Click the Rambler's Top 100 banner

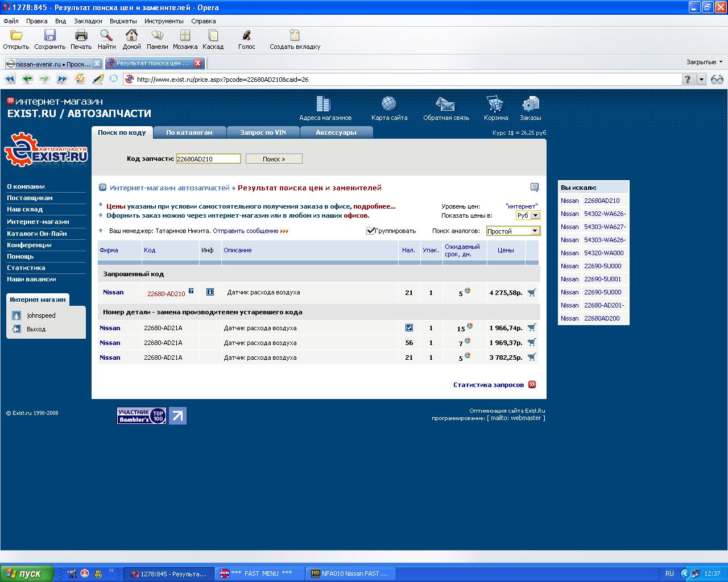pos(142,415)
